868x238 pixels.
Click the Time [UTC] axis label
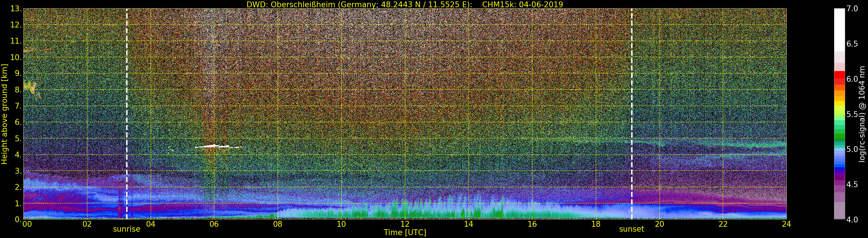405,233
